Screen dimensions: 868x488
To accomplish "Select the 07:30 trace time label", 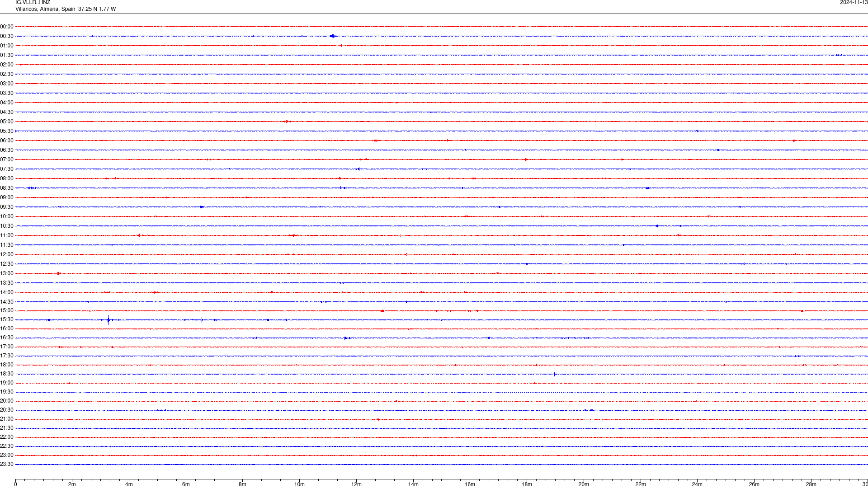I will (x=7, y=169).
